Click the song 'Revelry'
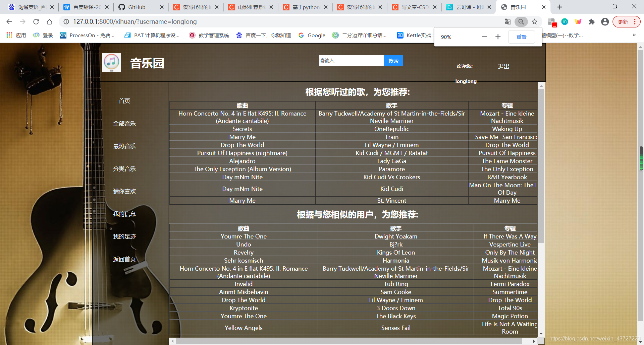644x345 pixels. pyautogui.click(x=244, y=253)
